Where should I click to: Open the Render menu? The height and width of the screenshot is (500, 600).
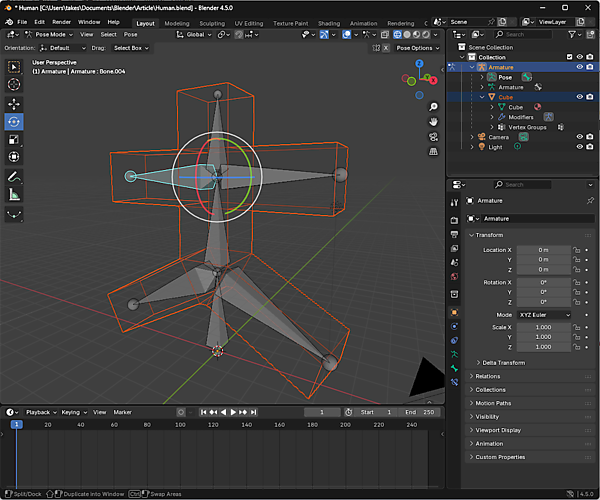point(61,21)
